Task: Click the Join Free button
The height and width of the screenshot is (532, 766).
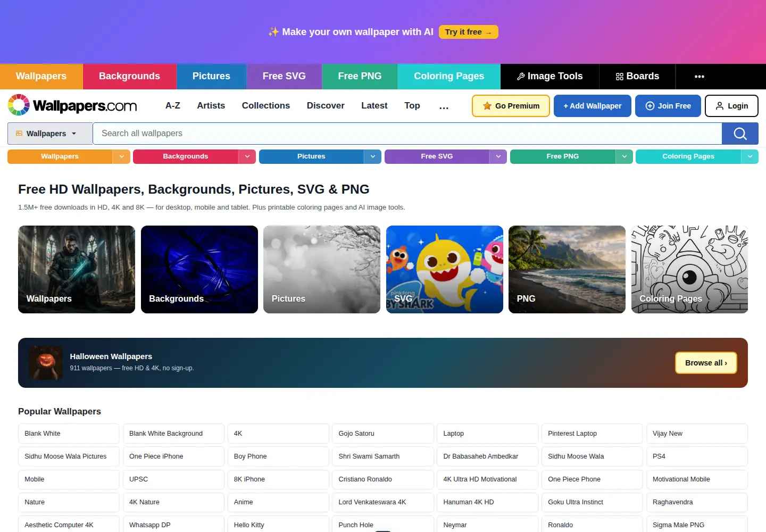Action: pyautogui.click(x=668, y=106)
